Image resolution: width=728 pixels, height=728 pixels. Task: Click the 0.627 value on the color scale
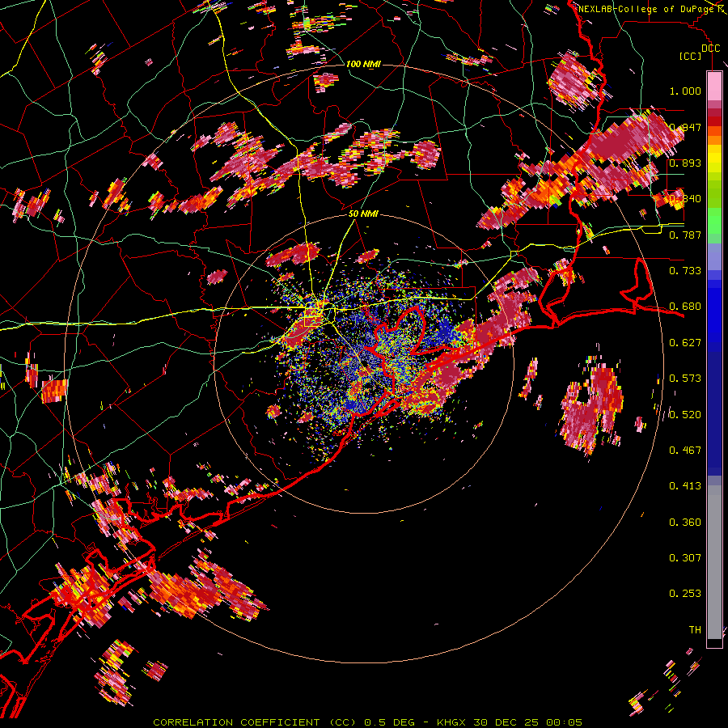pos(685,343)
